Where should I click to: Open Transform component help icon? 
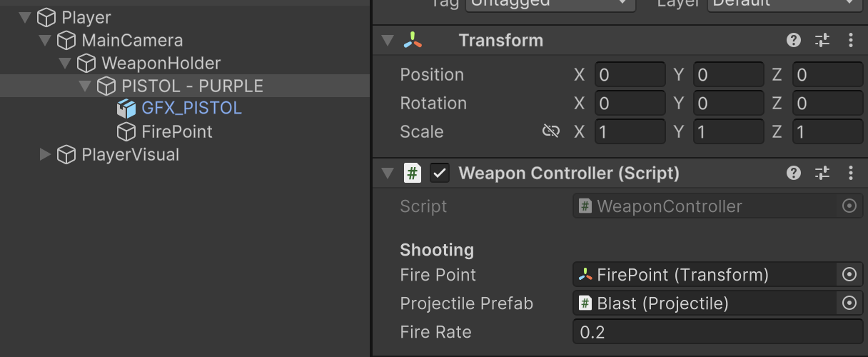click(x=794, y=41)
